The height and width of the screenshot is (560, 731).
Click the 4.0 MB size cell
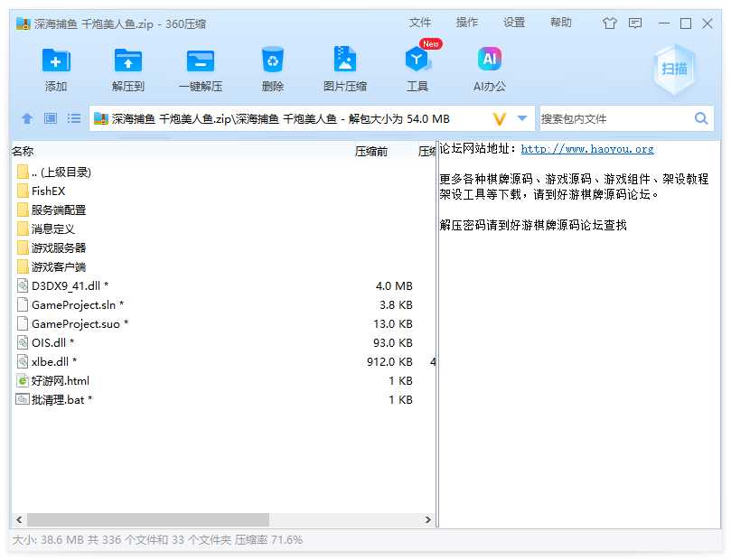coord(394,285)
